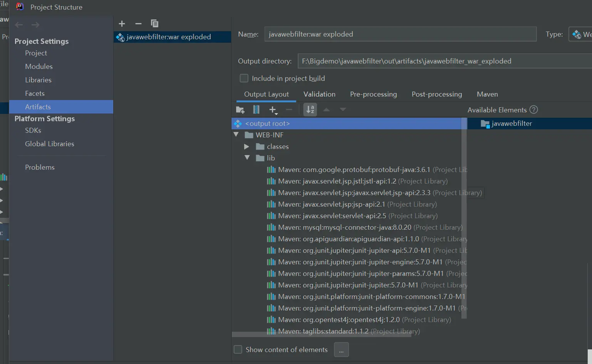
Task: Copy the selected artifact
Action: tap(154, 23)
